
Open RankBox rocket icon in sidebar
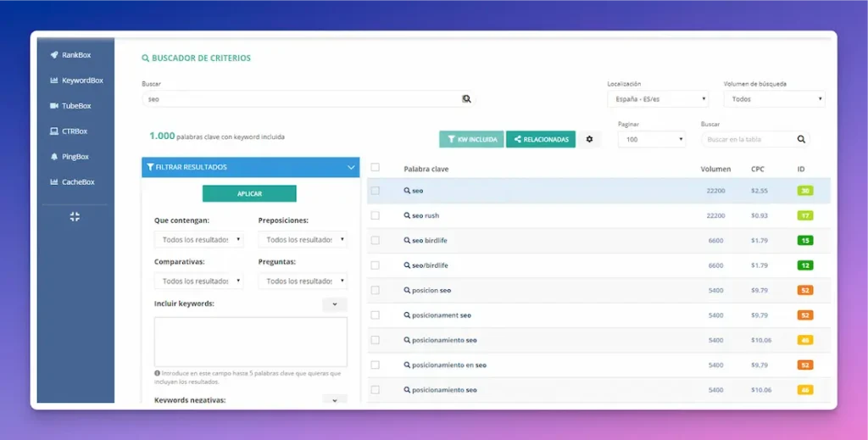click(53, 55)
